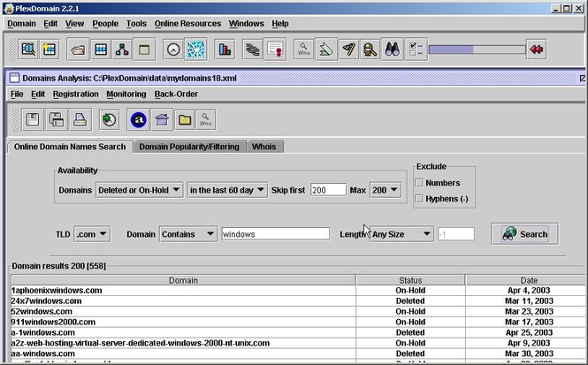Click the blank window icon in main toolbar
588x365 pixels.
coord(144,49)
